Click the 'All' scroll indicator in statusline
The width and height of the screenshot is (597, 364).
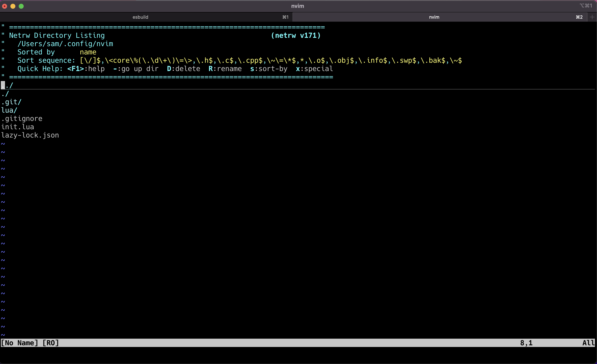pyautogui.click(x=589, y=343)
